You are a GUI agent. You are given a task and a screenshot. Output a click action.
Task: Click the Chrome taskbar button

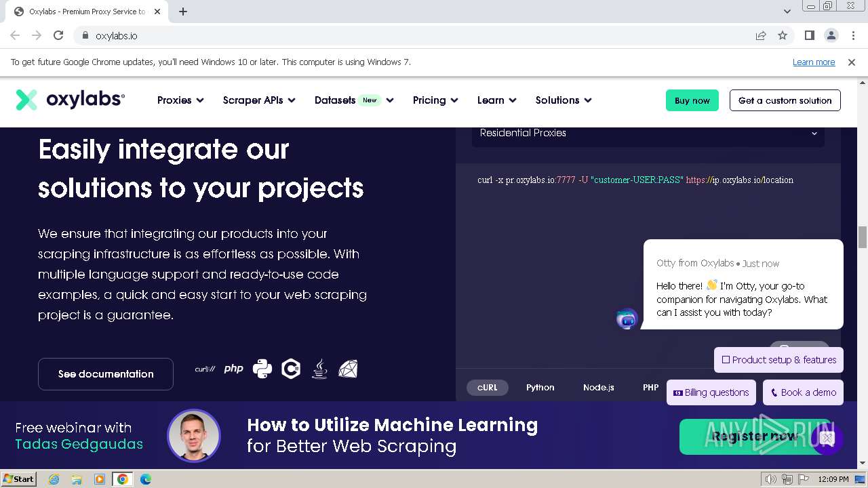coord(123,479)
